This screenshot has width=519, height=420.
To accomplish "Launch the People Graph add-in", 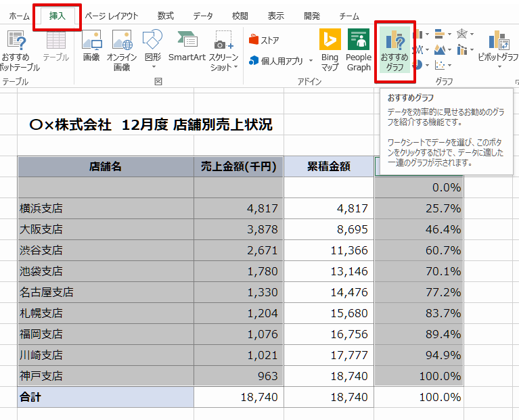I will coord(359,50).
